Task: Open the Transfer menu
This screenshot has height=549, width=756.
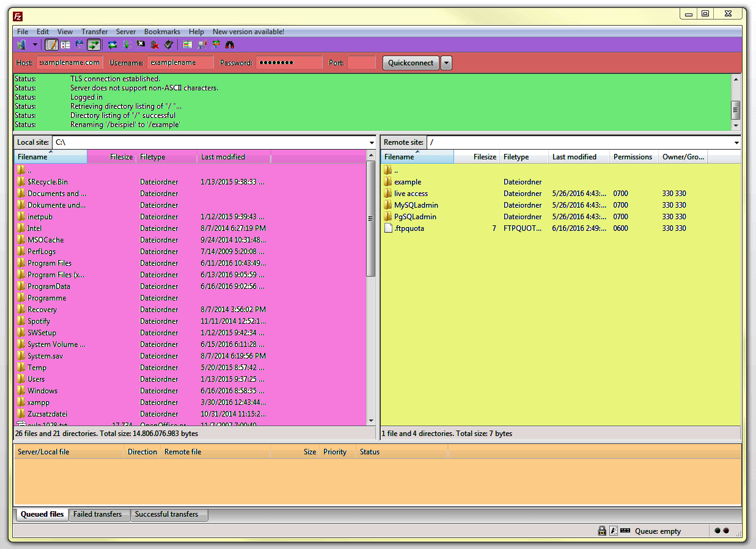Action: [94, 32]
